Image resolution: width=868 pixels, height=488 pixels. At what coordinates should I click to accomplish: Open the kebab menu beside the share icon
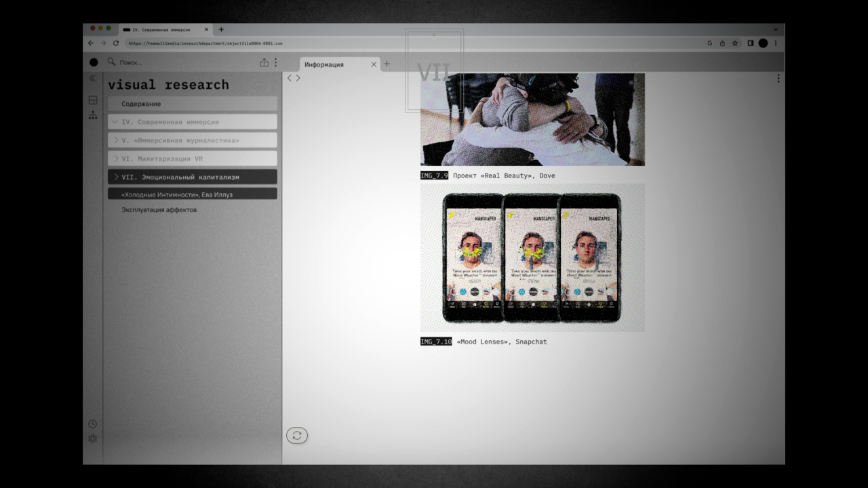tap(275, 62)
